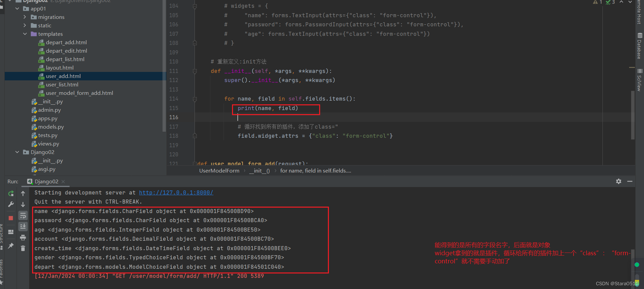Image resolution: width=644 pixels, height=289 pixels.
Task: Go to next highlighted error arrow
Action: [630, 2]
